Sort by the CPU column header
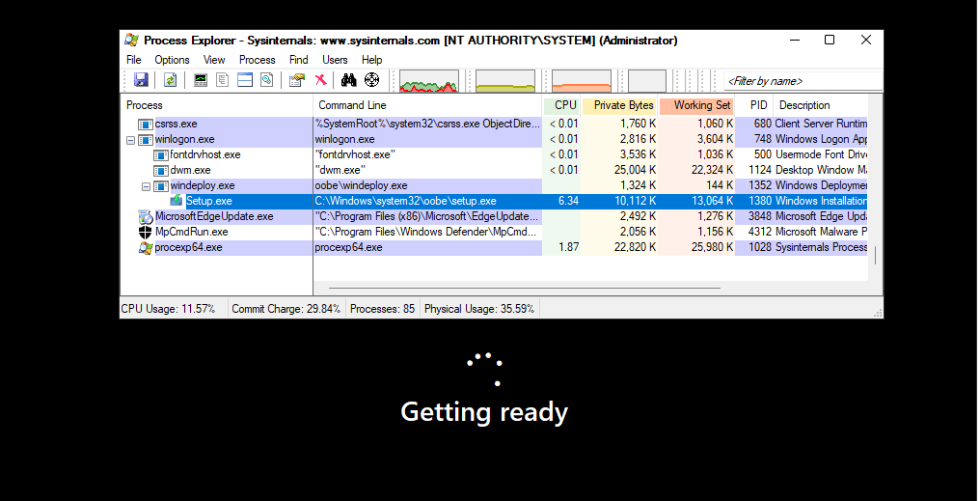This screenshot has height=501, width=980. coord(562,105)
